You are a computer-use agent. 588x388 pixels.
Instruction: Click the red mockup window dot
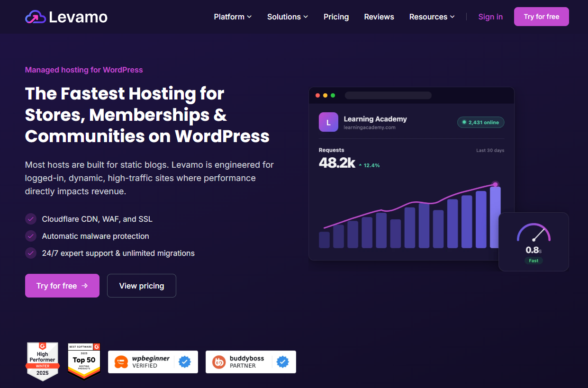click(x=318, y=95)
